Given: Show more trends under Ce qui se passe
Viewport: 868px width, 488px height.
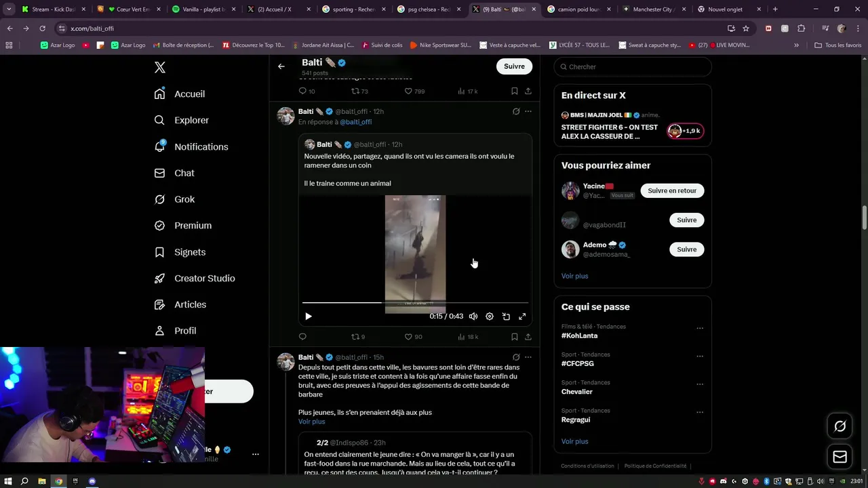Looking at the screenshot, I should [574, 441].
